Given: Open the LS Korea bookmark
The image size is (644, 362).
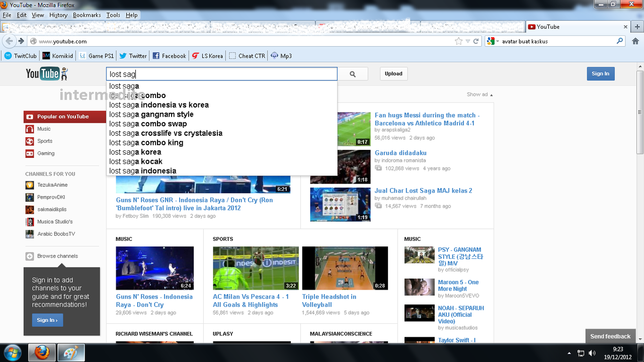Looking at the screenshot, I should 207,56.
